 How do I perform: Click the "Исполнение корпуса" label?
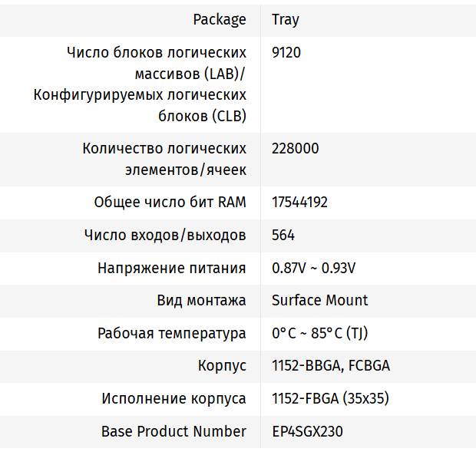(x=174, y=398)
